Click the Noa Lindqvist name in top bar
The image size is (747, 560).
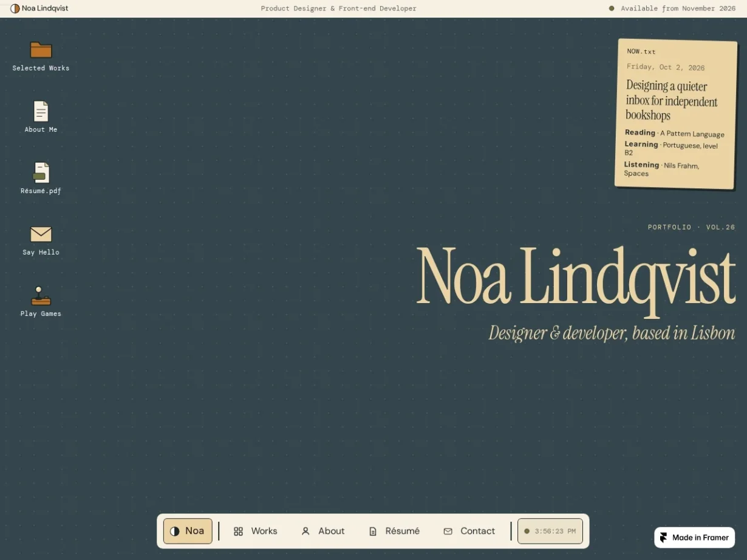pyautogui.click(x=45, y=9)
